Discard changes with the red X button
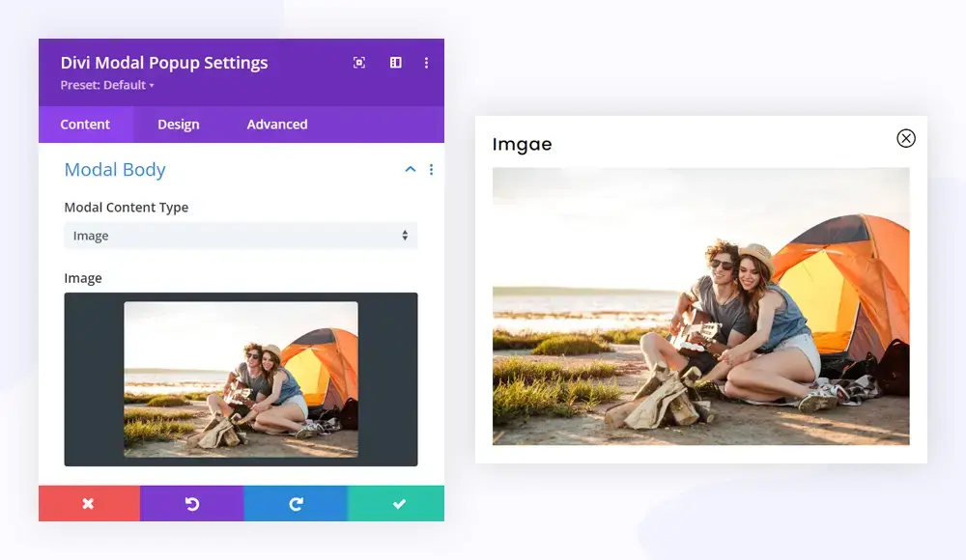The image size is (966, 560). coord(89,503)
